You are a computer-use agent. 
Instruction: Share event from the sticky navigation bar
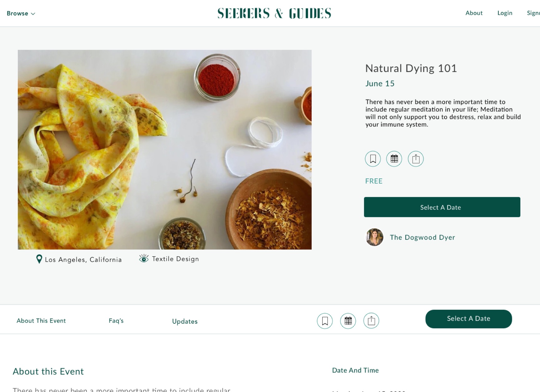pyautogui.click(x=371, y=321)
